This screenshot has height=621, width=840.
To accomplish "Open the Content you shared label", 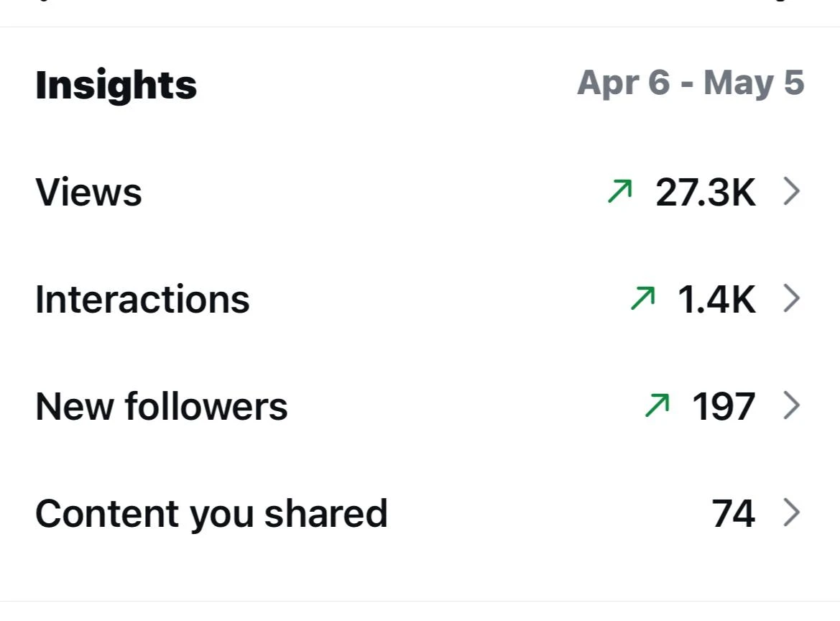I will (x=211, y=515).
